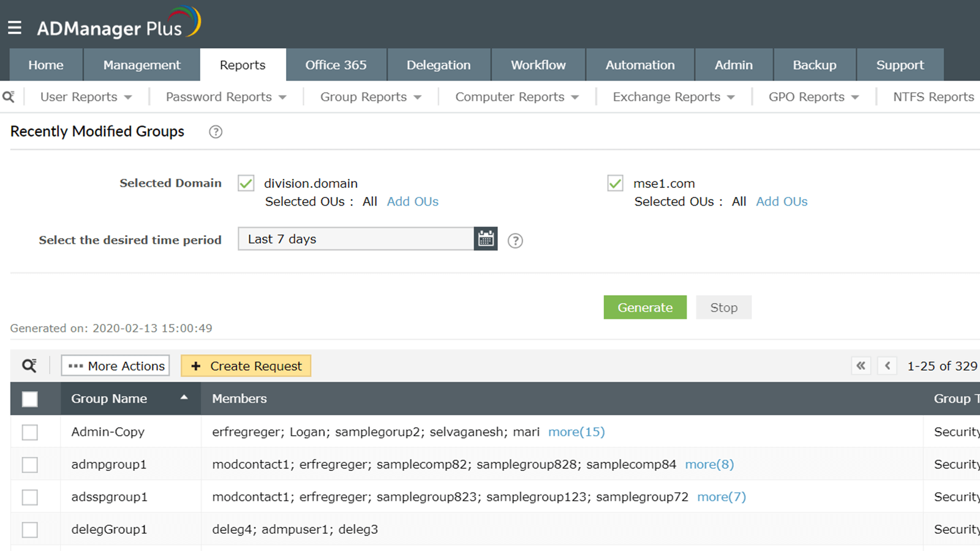
Task: Open the hamburger navigation menu
Action: pos(15,28)
